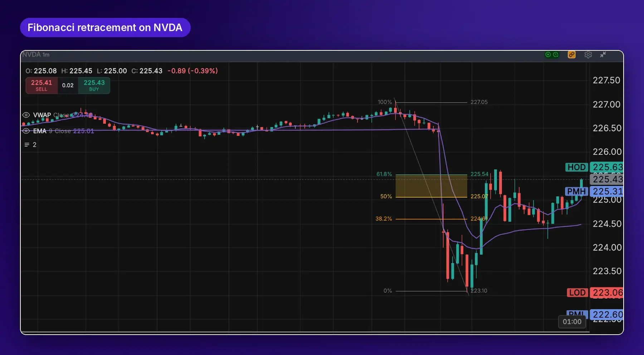
Task: Click the 227.50 price axis label
Action: tap(606, 80)
